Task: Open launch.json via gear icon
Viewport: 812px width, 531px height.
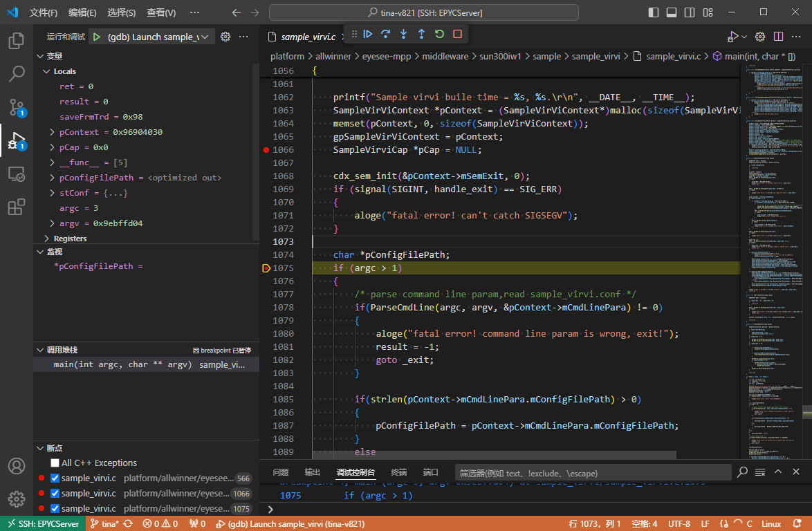Action: coord(225,37)
